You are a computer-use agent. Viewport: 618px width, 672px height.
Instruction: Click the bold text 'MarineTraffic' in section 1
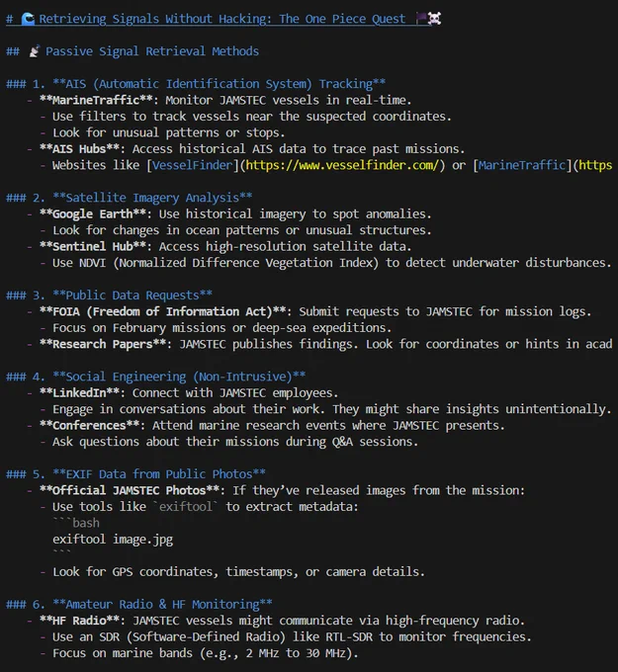(96, 100)
